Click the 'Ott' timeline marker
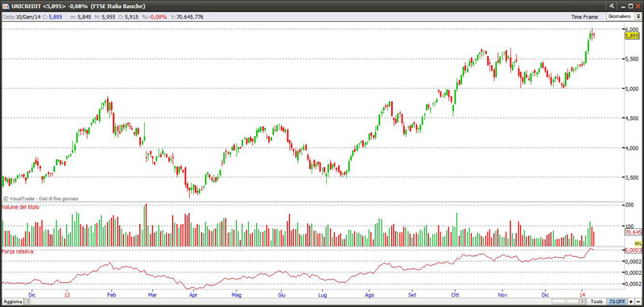 click(x=455, y=295)
